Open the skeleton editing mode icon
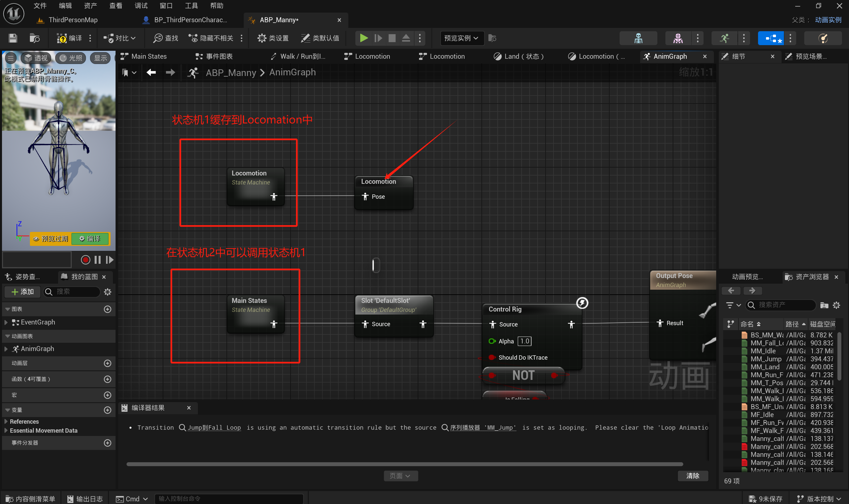Viewport: 849px width, 504px height. [638, 38]
